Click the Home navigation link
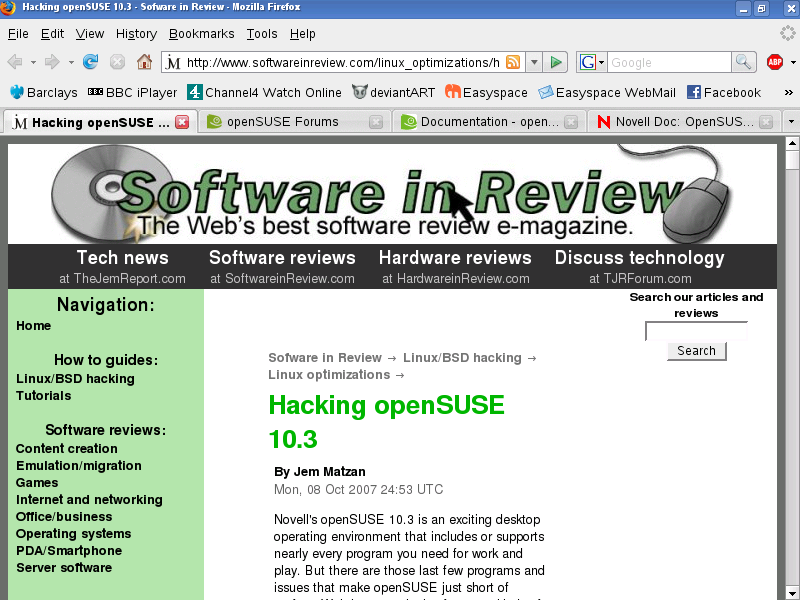The height and width of the screenshot is (600, 800). (34, 326)
